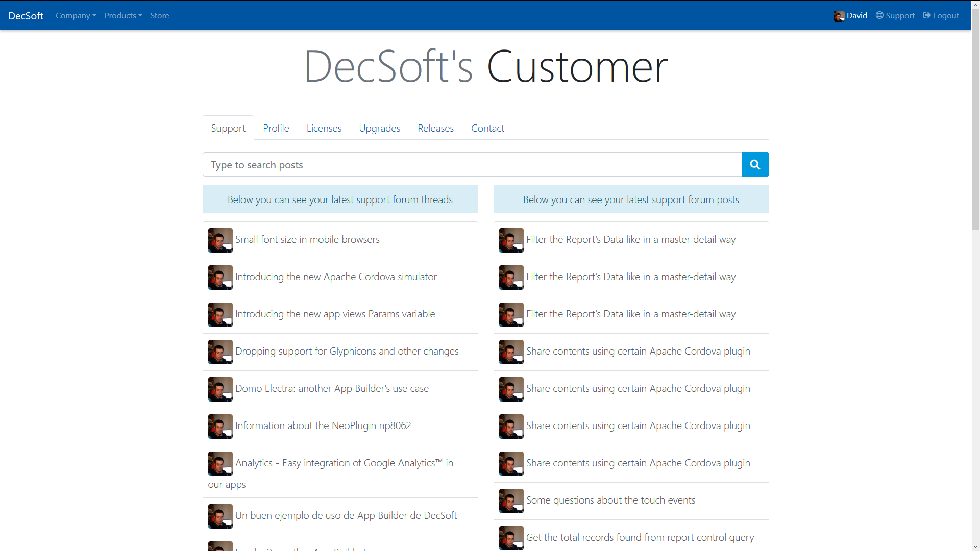Click the latest support forum posts banner
The height and width of the screenshot is (551, 980).
click(x=631, y=199)
